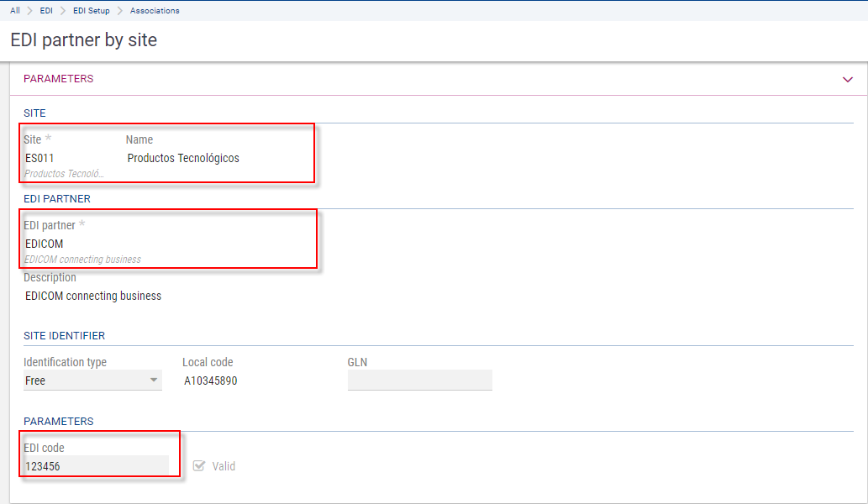
Task: Collapse the PARAMETERS section chevron
Action: 847,79
